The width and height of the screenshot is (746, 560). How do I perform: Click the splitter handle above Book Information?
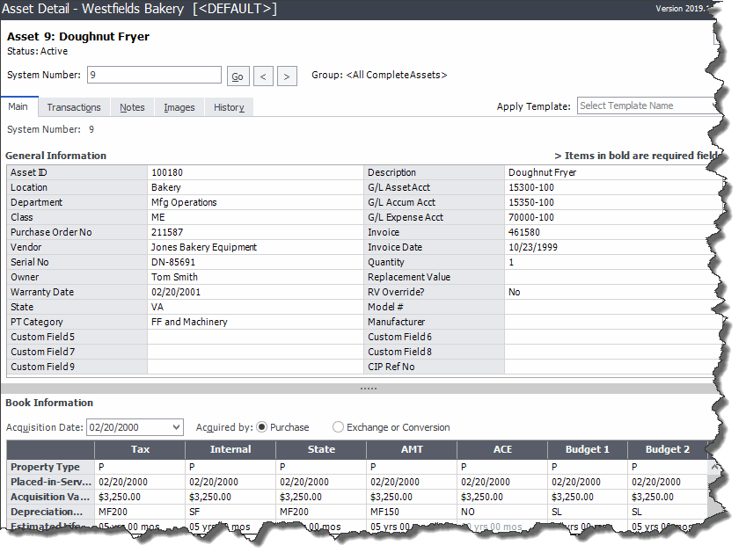tap(368, 388)
